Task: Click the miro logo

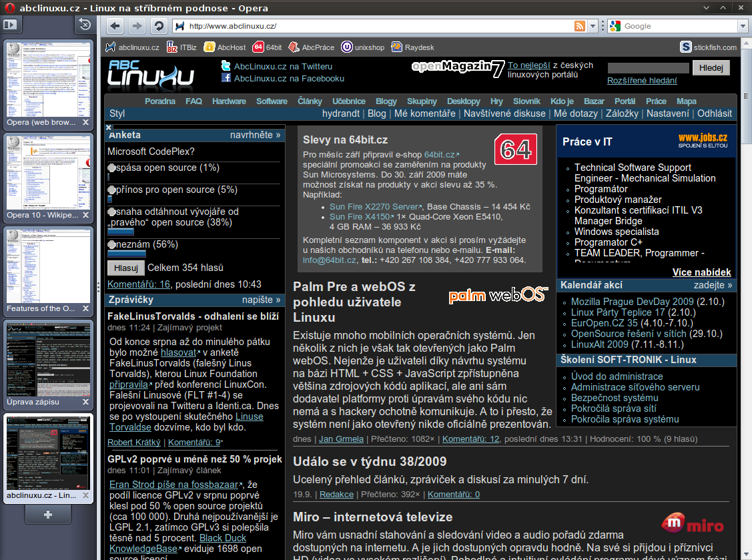Action: (693, 523)
